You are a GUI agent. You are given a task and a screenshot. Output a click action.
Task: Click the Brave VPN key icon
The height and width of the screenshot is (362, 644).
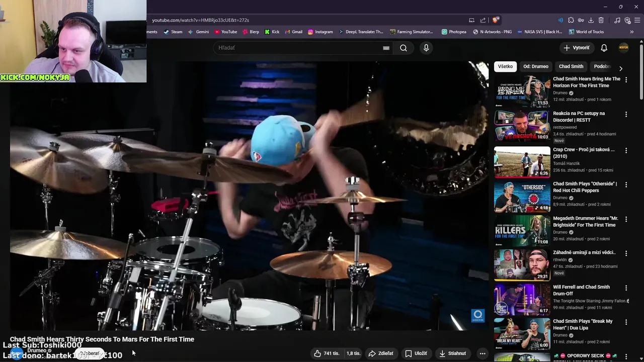(581, 20)
